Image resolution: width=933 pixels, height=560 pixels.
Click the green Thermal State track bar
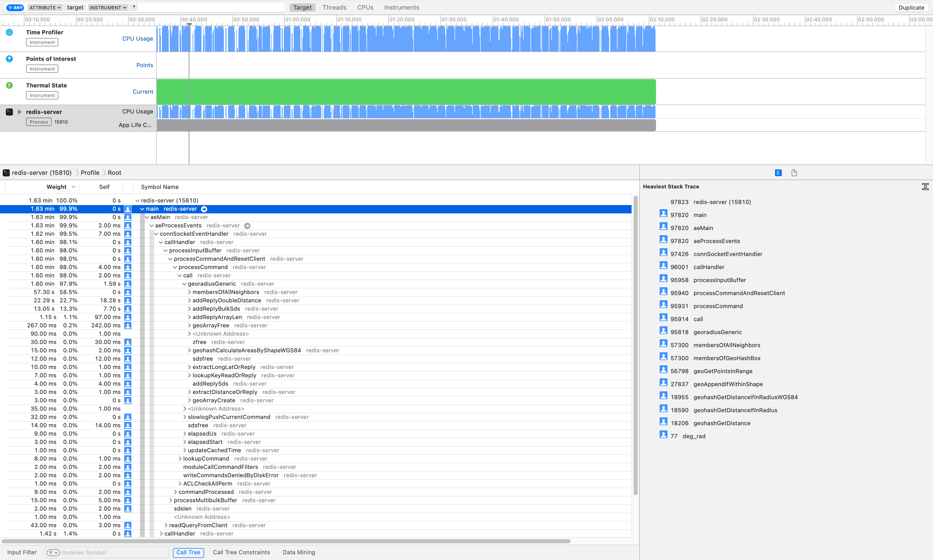tap(406, 92)
